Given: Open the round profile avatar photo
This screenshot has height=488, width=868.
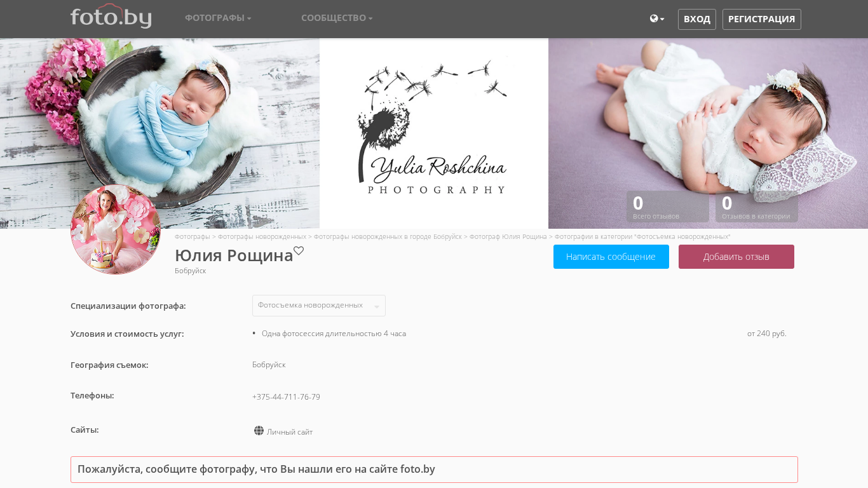Looking at the screenshot, I should (116, 229).
